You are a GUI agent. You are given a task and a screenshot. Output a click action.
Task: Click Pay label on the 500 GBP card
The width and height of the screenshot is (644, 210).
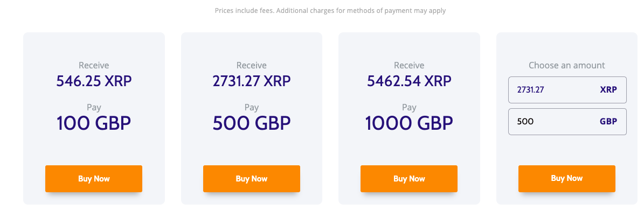click(251, 108)
